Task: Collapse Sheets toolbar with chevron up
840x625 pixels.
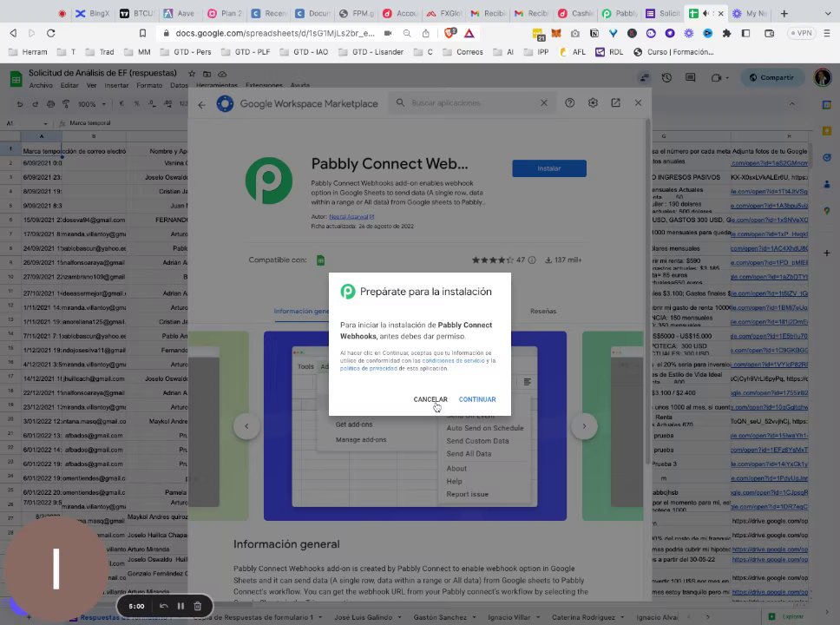Action: tap(791, 104)
